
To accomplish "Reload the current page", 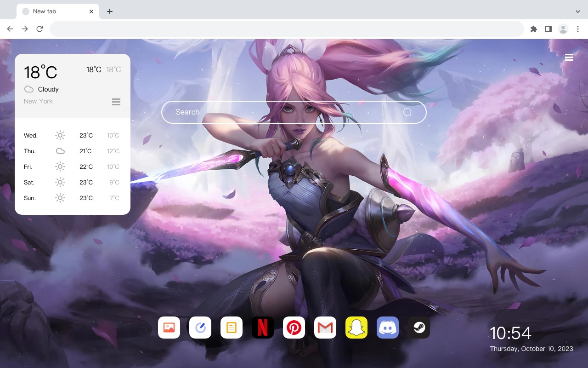I will point(40,29).
